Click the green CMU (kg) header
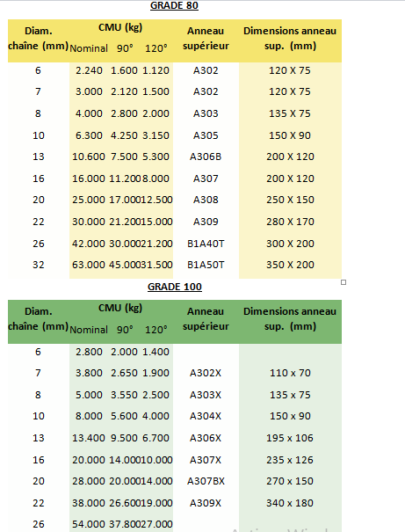Screen dimensions: 405x532 point(120,308)
